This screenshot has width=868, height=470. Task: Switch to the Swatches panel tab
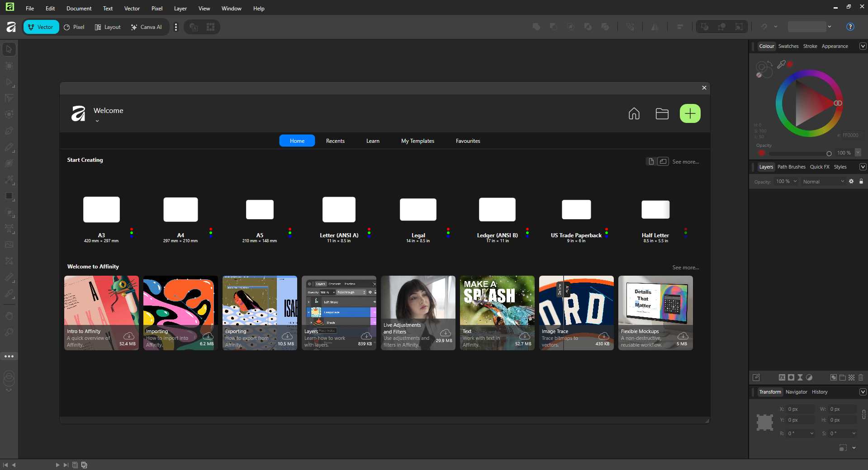[x=788, y=46]
